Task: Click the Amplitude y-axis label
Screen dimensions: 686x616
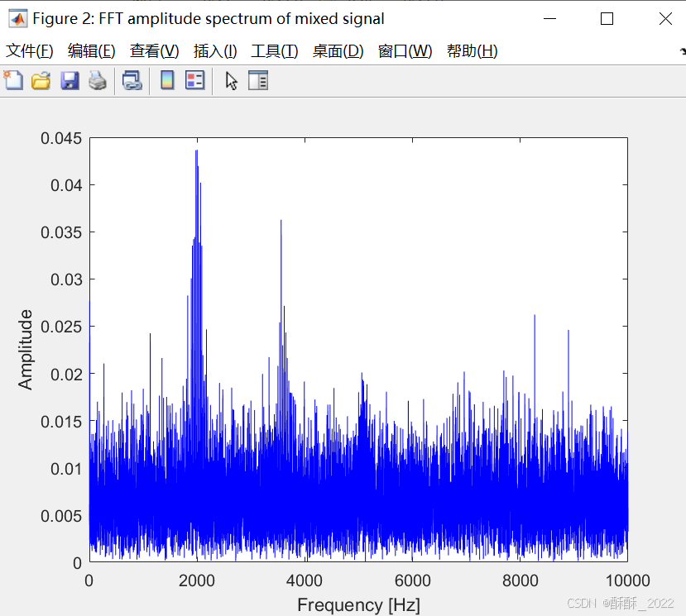Action: [x=25, y=349]
